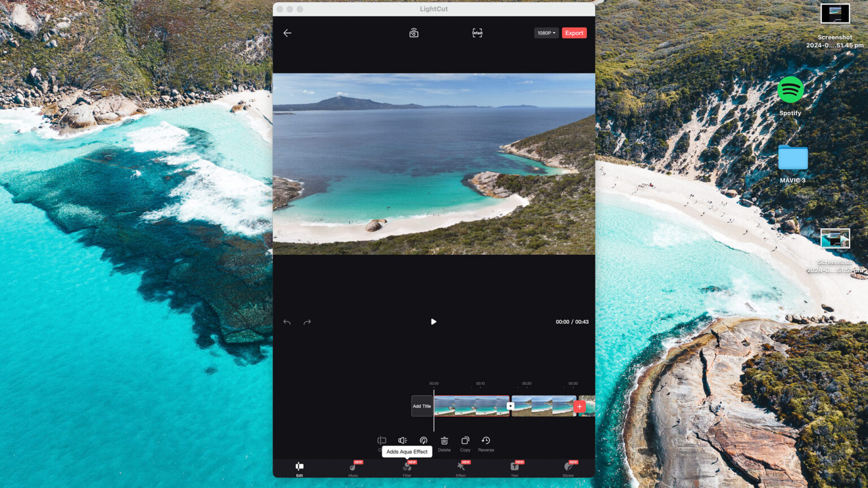Click the red plus to add media

579,406
